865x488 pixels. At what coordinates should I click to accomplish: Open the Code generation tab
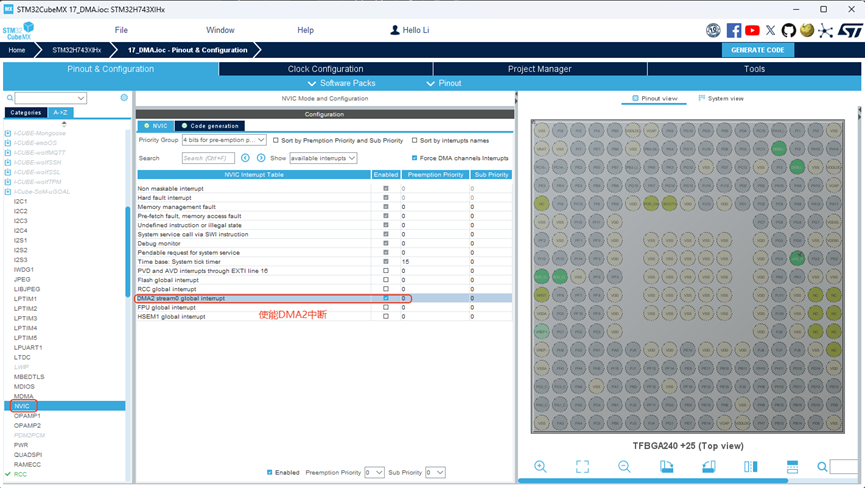tap(210, 126)
